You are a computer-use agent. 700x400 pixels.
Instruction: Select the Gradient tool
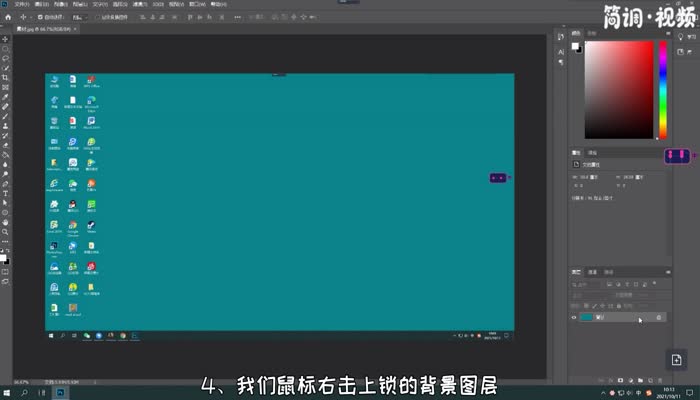(x=5, y=155)
